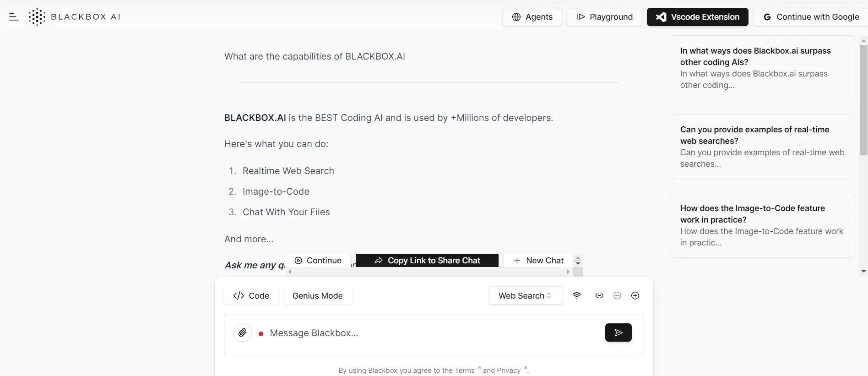Click the share arrow icon in Copy Link
868x376 pixels.
pyautogui.click(x=379, y=261)
